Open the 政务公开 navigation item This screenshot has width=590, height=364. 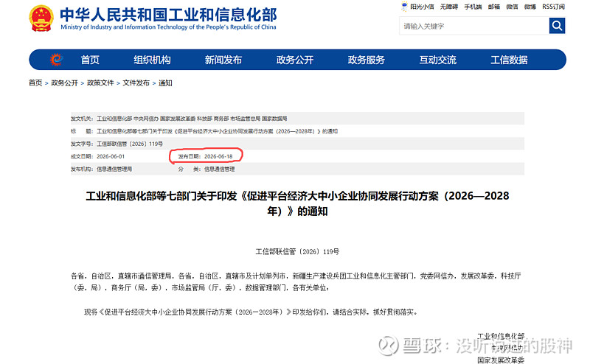pos(294,60)
